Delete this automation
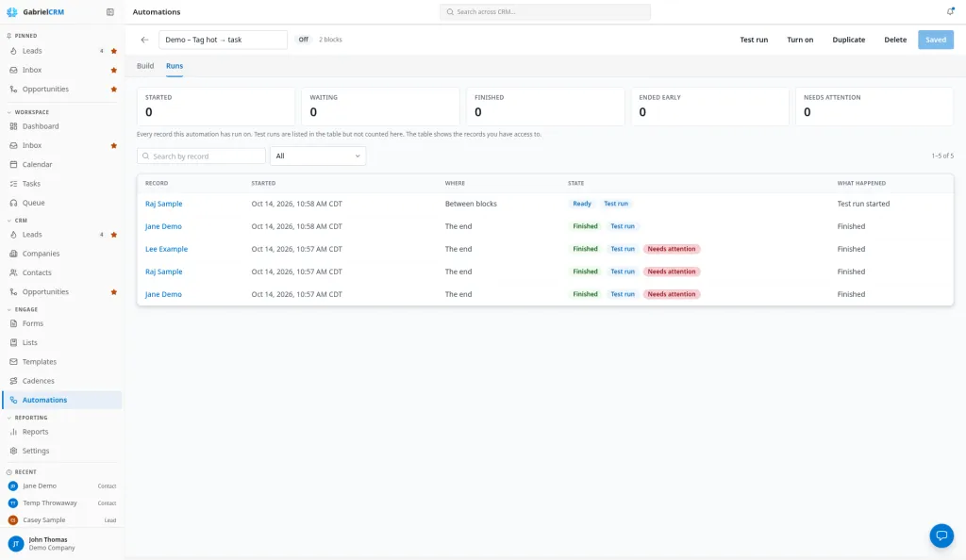This screenshot has width=966, height=560. coord(895,40)
